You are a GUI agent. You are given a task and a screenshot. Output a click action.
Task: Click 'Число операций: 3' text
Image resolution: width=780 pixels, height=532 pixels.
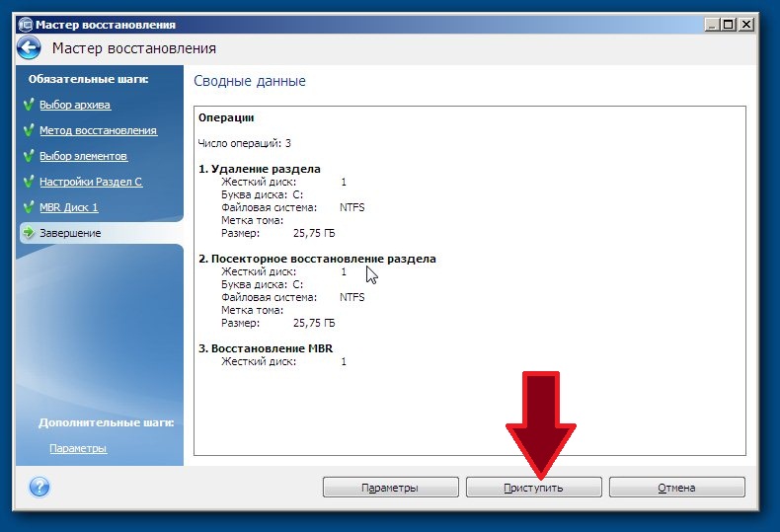coord(244,144)
